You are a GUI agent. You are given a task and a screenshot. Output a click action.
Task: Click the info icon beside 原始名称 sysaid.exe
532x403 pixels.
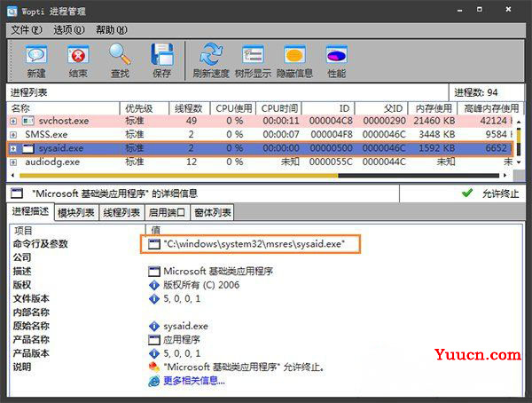tap(154, 326)
